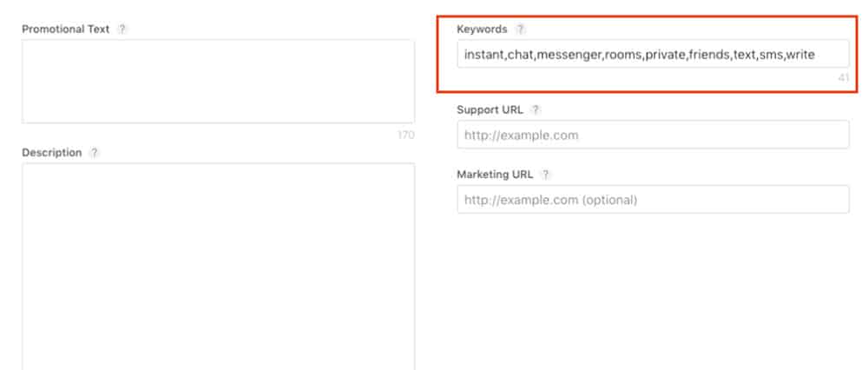The height and width of the screenshot is (370, 868).
Task: Click the Keywords help question mark
Action: pyautogui.click(x=519, y=29)
